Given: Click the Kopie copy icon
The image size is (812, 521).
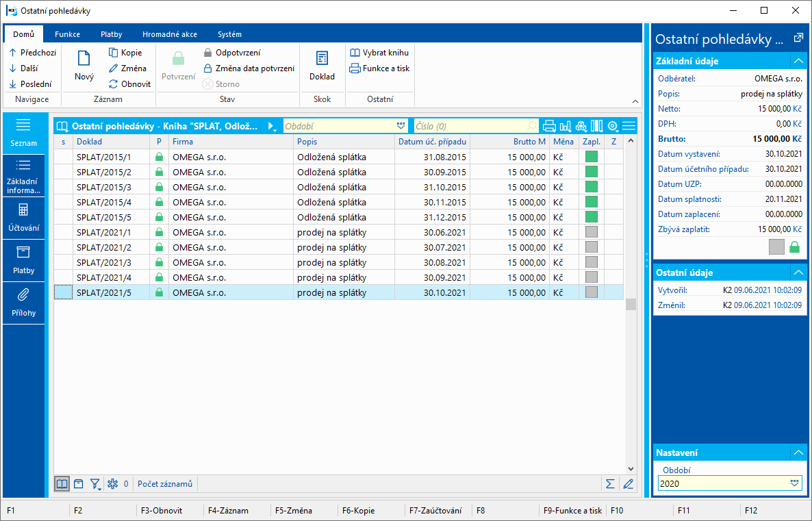Looking at the screenshot, I should pyautogui.click(x=114, y=52).
